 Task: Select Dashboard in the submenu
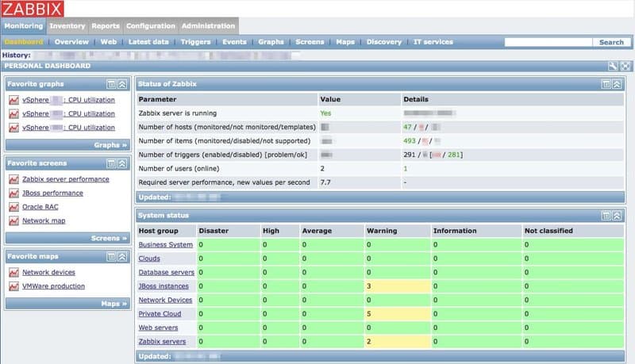[x=24, y=42]
